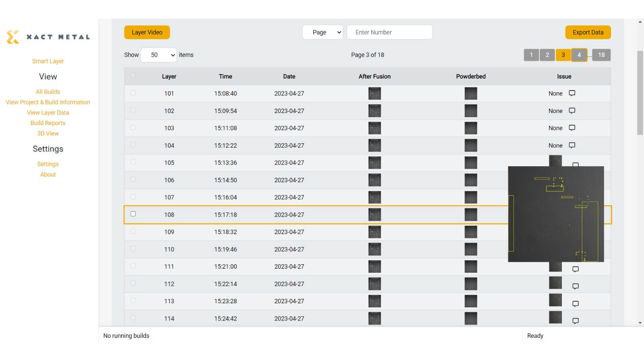The height and width of the screenshot is (362, 644).
Task: Open comment icon for layer 101
Action: pos(572,93)
